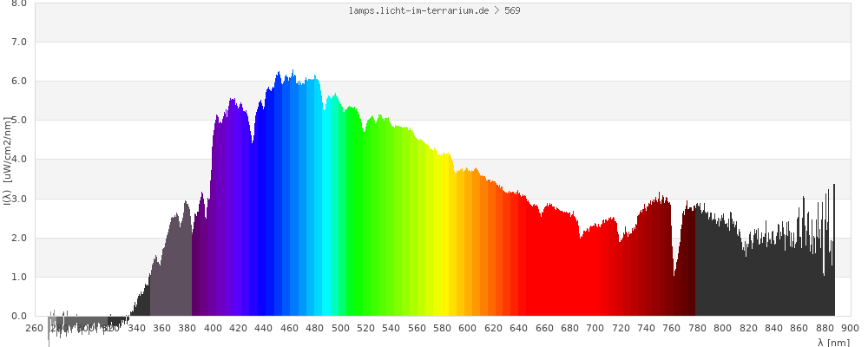Select the 700 tick on the wavelength axis
Image resolution: width=868 pixels, height=347 pixels.
(x=595, y=328)
